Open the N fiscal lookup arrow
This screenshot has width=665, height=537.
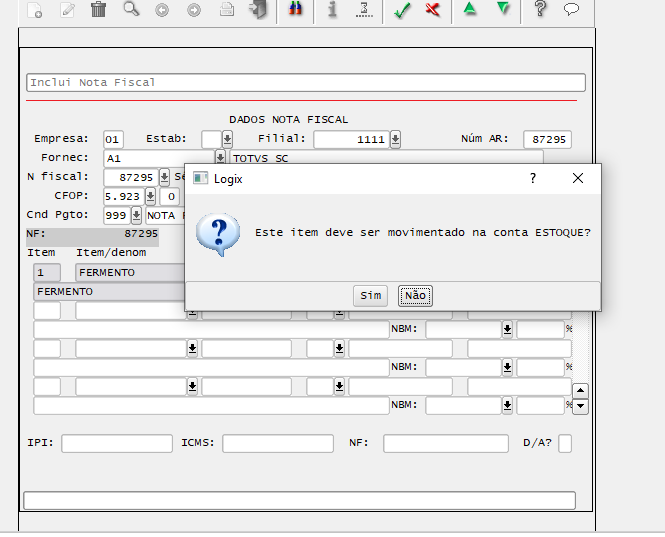164,177
